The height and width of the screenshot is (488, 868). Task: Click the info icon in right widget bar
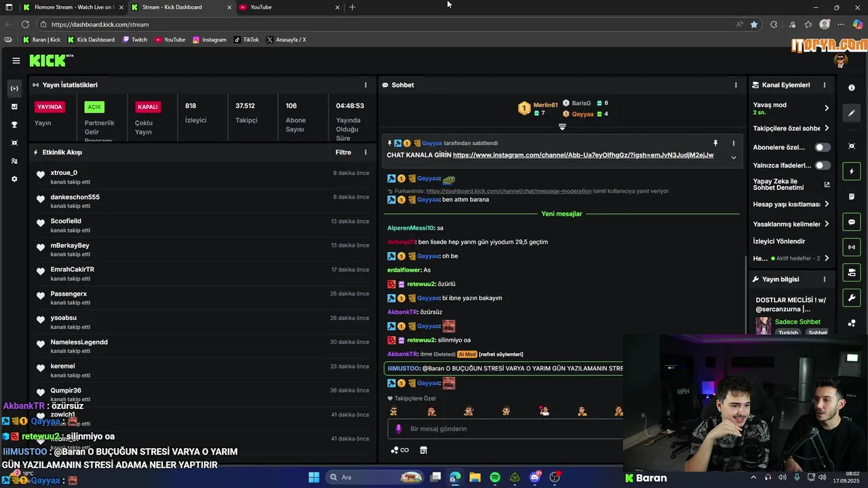pyautogui.click(x=852, y=88)
